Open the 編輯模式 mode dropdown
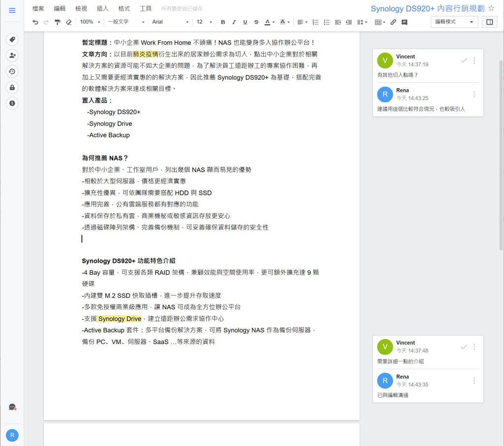504x446 pixels. 454,22
